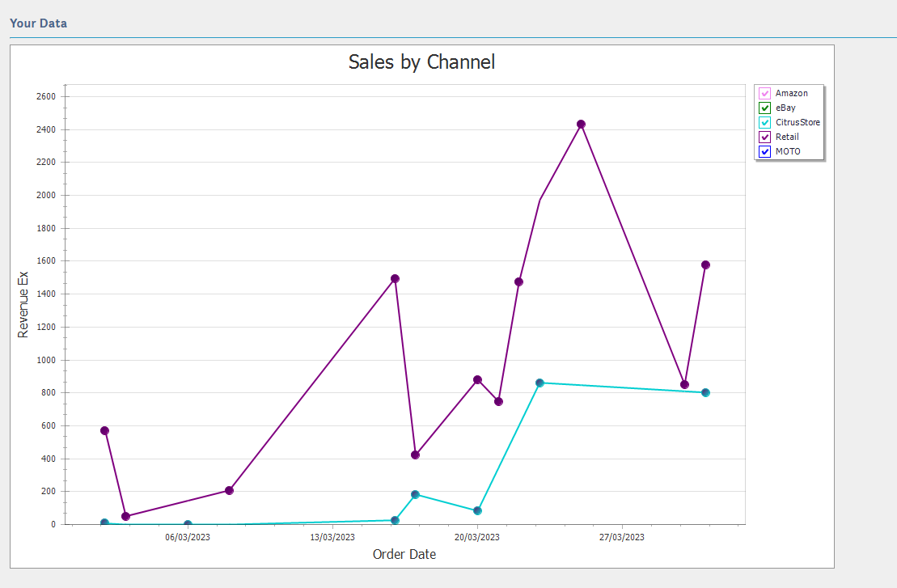Click the CitrusStore legend label text
The width and height of the screenshot is (897, 588).
(798, 123)
